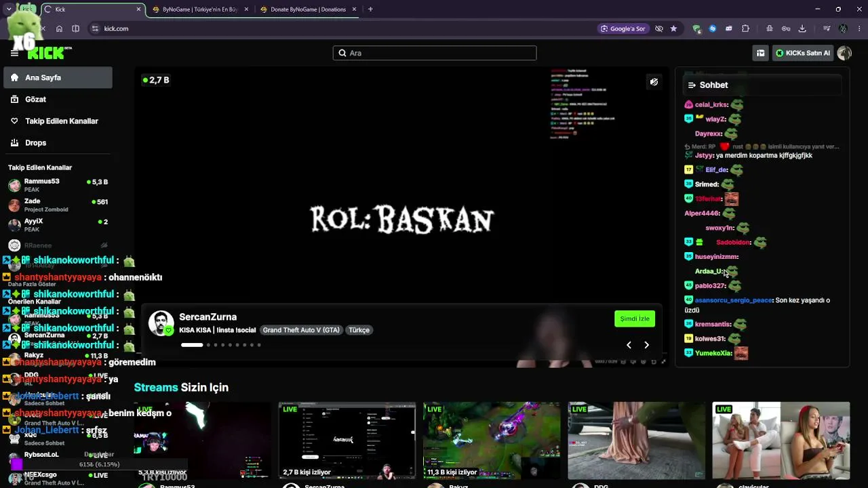The width and height of the screenshot is (868, 488).
Task: Open the Kick hamburger sidebar menu
Action: click(14, 53)
